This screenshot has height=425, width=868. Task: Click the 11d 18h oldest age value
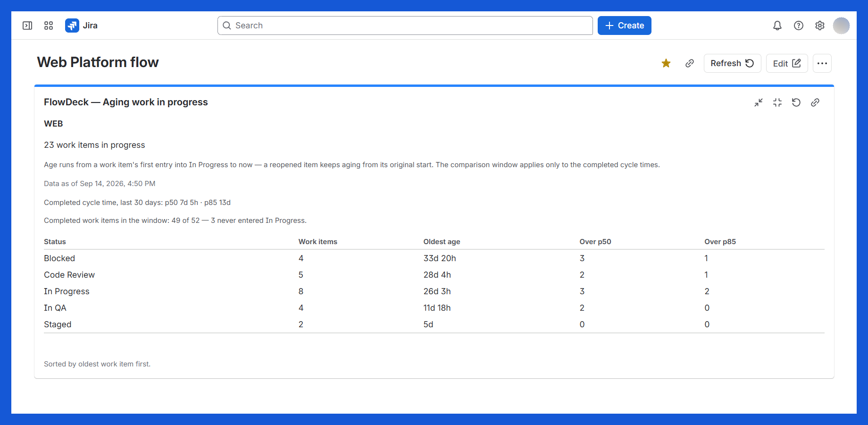click(x=437, y=308)
